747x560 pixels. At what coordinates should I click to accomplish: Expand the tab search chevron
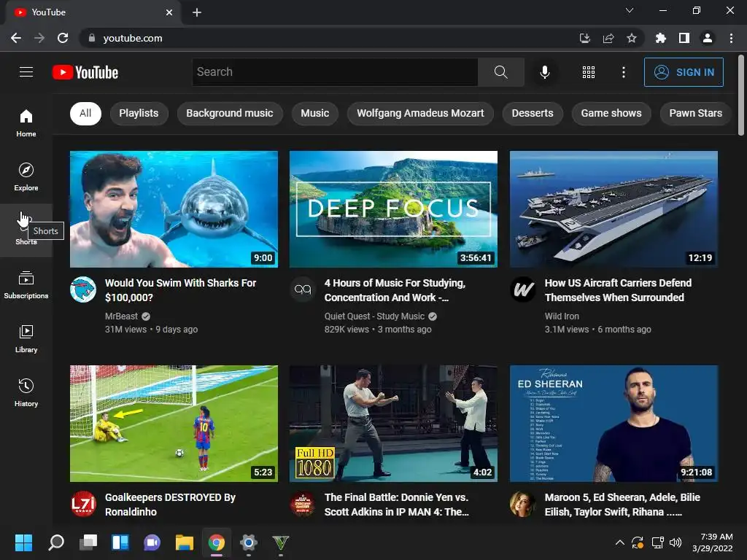point(630,10)
